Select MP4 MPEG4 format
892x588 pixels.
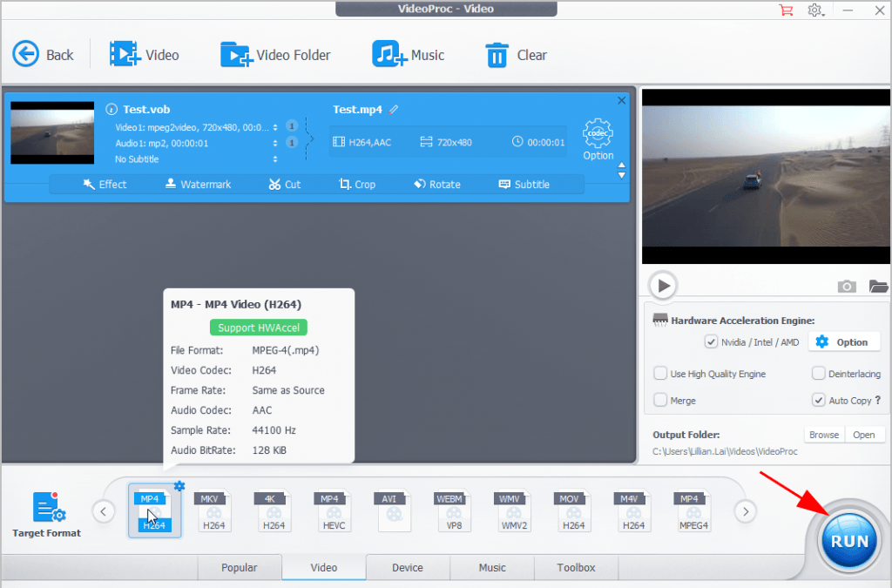click(x=693, y=511)
